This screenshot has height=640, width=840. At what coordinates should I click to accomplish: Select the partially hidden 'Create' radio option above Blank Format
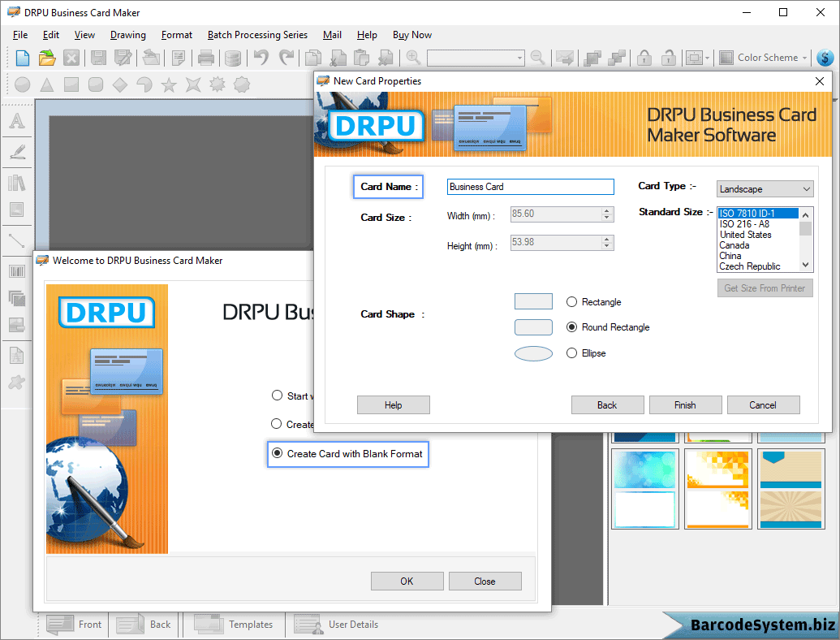(x=277, y=424)
